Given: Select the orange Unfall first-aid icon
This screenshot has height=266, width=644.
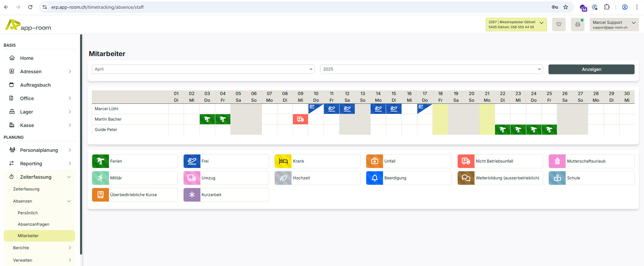Looking at the screenshot, I should (374, 161).
